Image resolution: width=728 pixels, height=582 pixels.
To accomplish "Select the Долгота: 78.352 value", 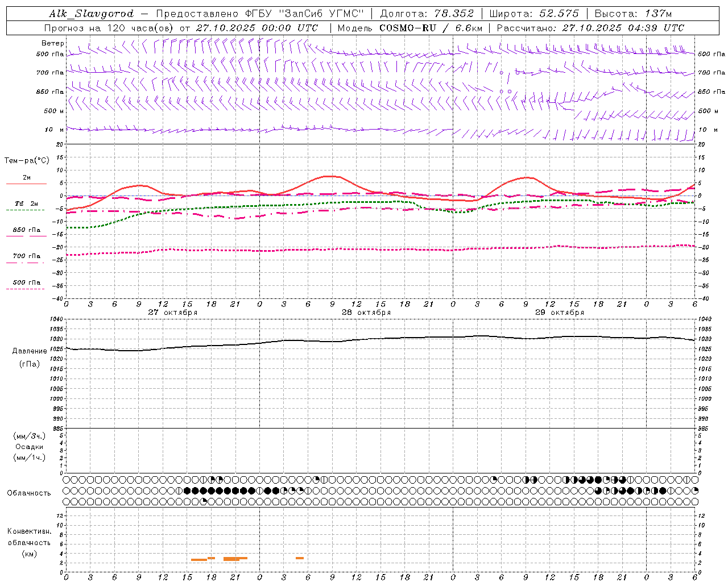I will 427,14.
